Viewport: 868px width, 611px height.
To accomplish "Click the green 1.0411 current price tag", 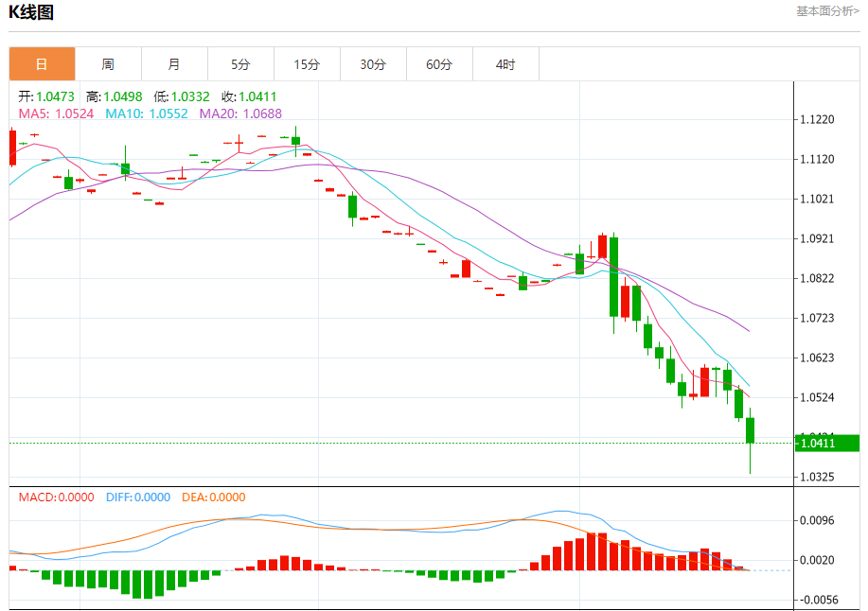I will click(x=827, y=443).
